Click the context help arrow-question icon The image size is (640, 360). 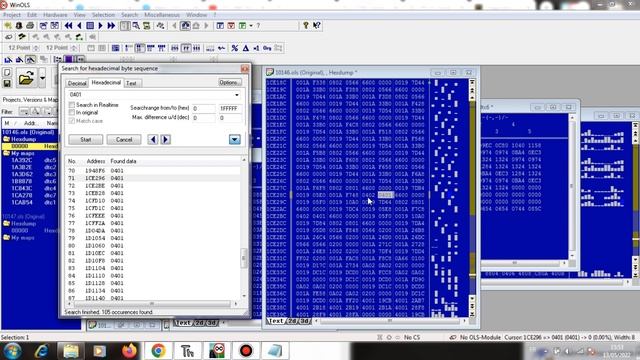click(x=316, y=26)
